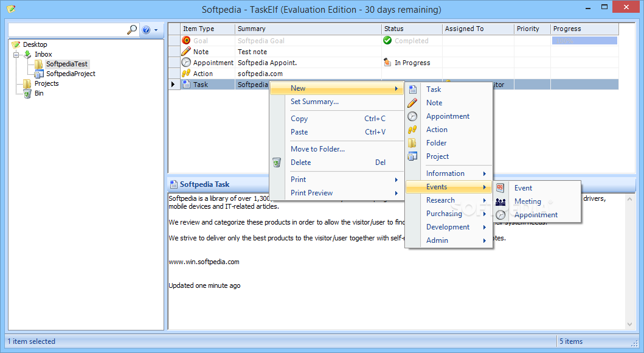The width and height of the screenshot is (644, 353).
Task: Expand the Information submenu
Action: (x=449, y=173)
